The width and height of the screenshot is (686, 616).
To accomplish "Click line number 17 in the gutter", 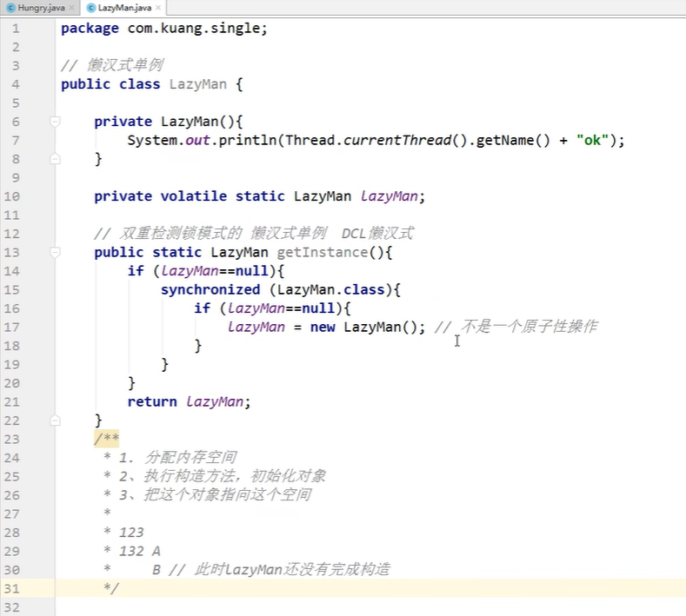I will [12, 327].
